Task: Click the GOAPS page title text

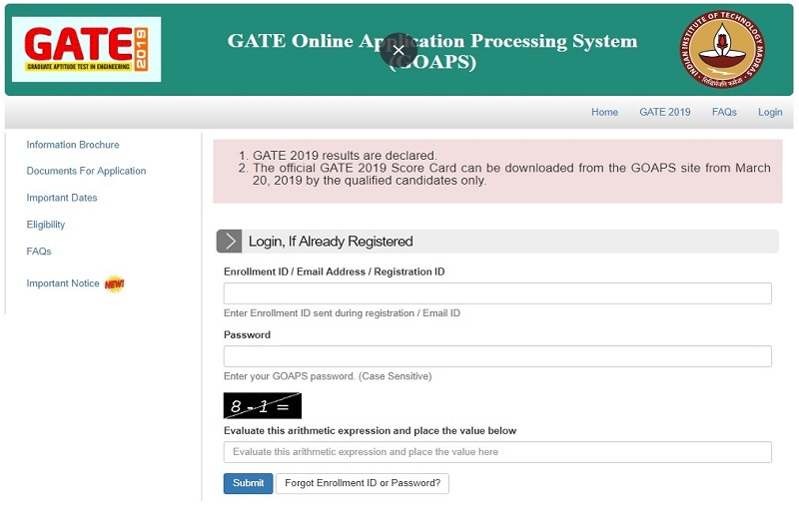Action: 432,50
